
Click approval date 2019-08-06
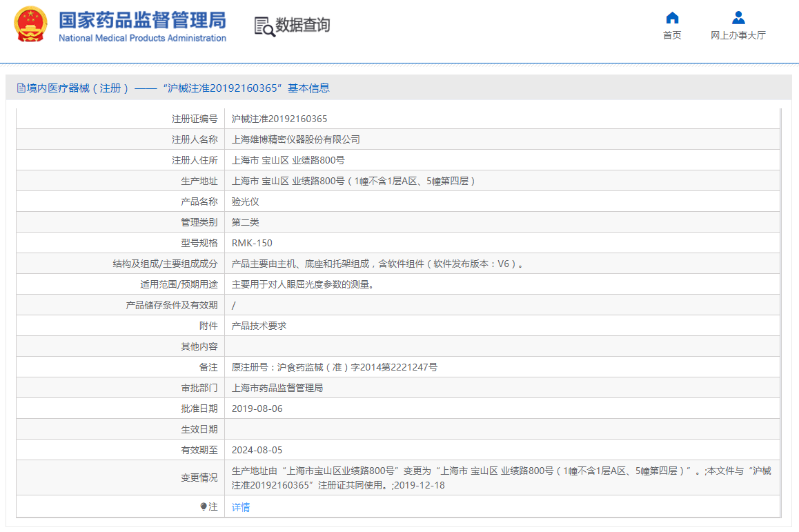click(257, 408)
